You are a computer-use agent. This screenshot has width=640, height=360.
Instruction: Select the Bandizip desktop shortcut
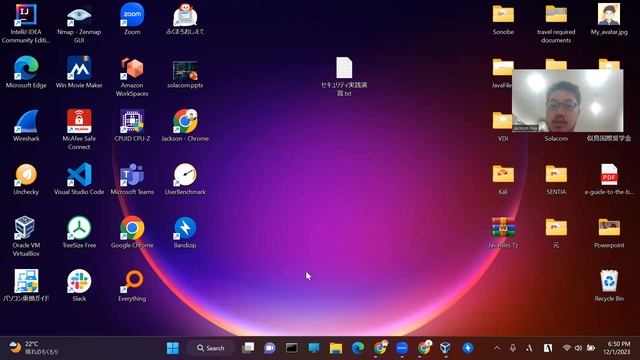click(185, 228)
